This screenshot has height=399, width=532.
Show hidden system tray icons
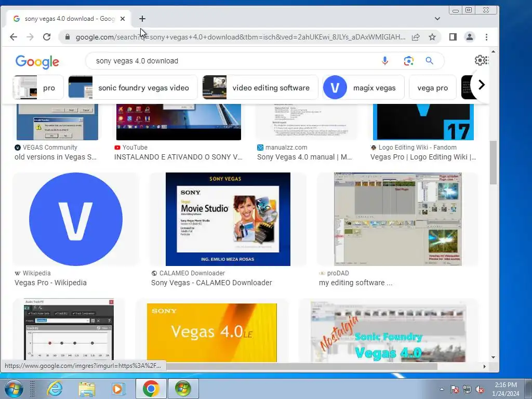(442, 389)
